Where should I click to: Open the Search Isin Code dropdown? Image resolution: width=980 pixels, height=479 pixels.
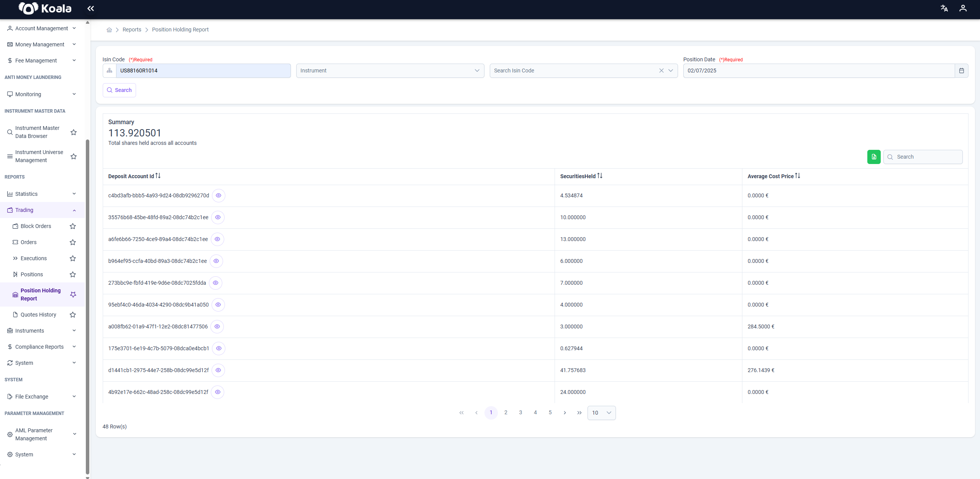pyautogui.click(x=671, y=71)
